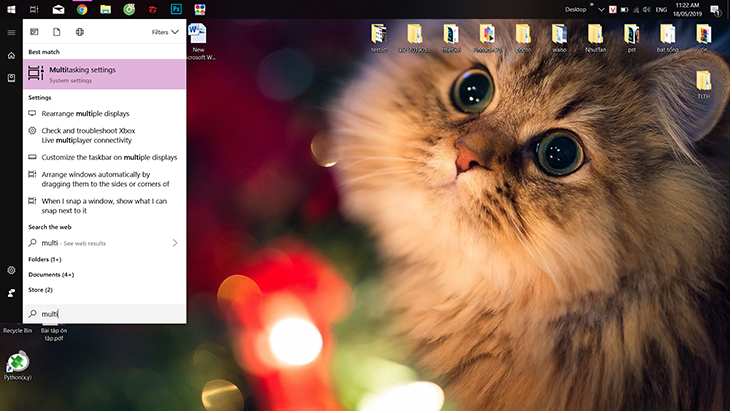Select the photo desktop folder
This screenshot has height=413, width=732.
523,38
